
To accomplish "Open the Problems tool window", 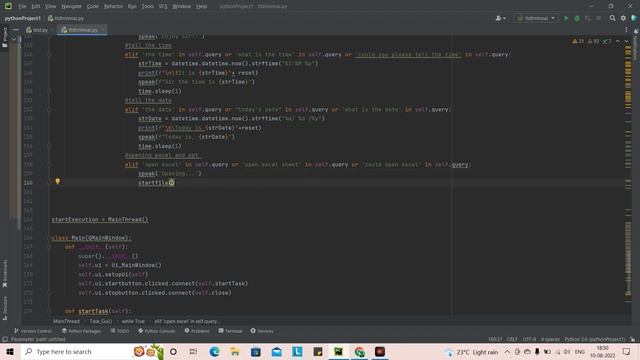I will [197, 331].
